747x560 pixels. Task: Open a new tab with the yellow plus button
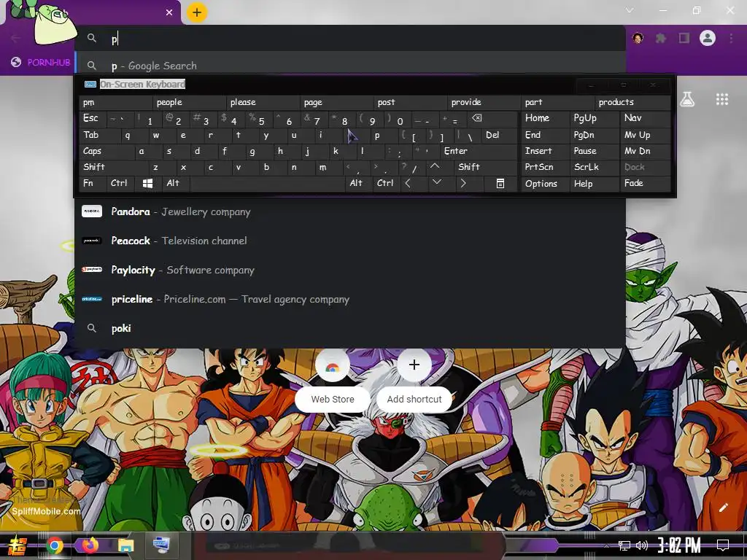tap(197, 12)
